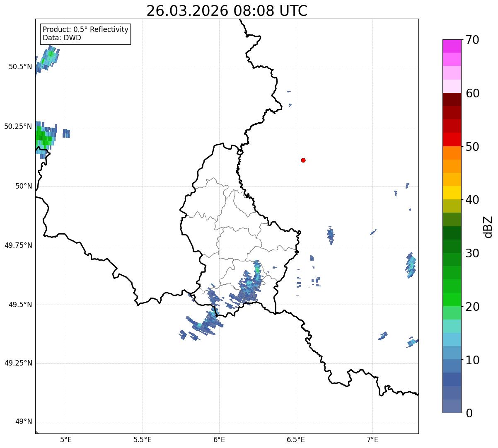Click the 49.75°N latitude label
Screen dimensions: 498x448
(18, 245)
